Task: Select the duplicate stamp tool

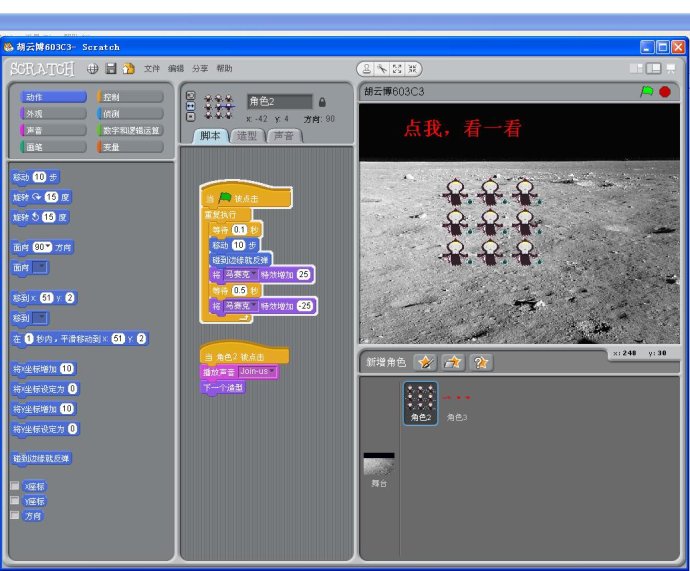Action: [x=367, y=69]
